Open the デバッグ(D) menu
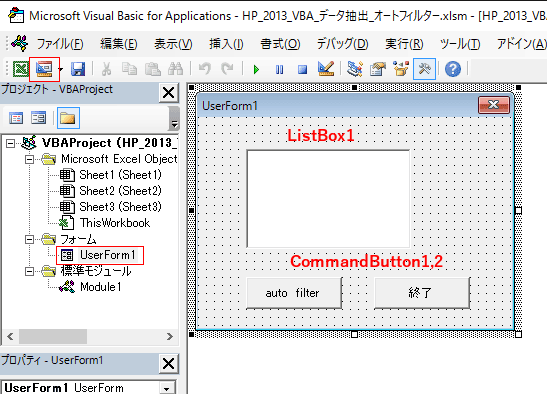The height and width of the screenshot is (394, 547). click(x=342, y=44)
